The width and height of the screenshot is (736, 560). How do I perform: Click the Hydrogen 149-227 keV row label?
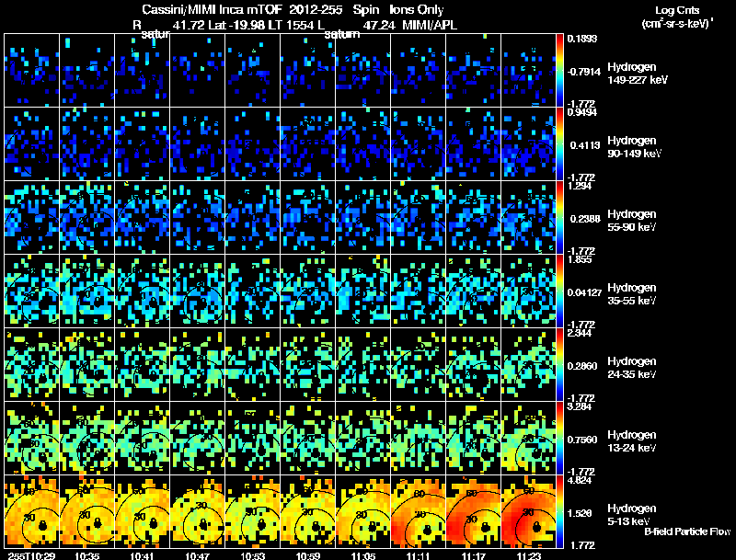pyautogui.click(x=638, y=74)
